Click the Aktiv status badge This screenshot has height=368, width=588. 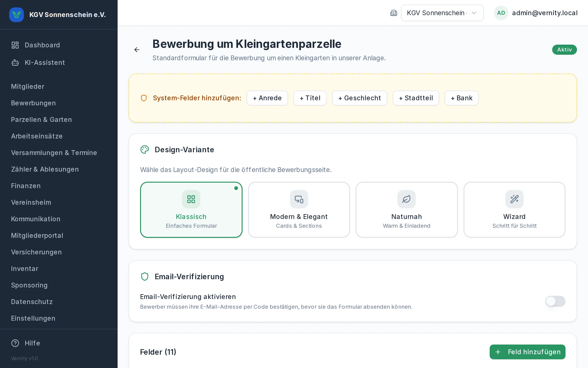point(564,50)
